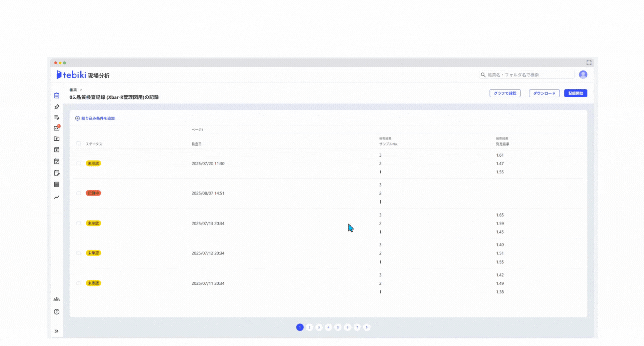Switch to page 2 in pagination
The image size is (644, 346).
click(309, 327)
